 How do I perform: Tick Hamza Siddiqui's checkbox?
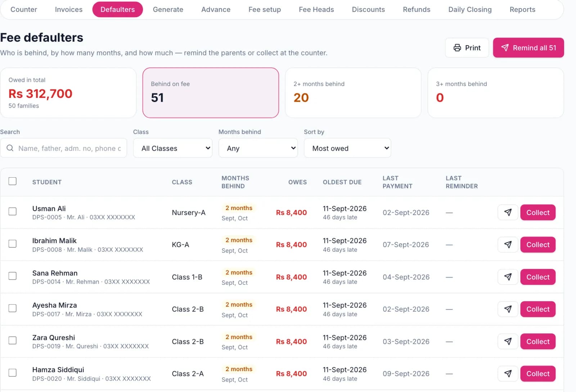[x=13, y=373]
